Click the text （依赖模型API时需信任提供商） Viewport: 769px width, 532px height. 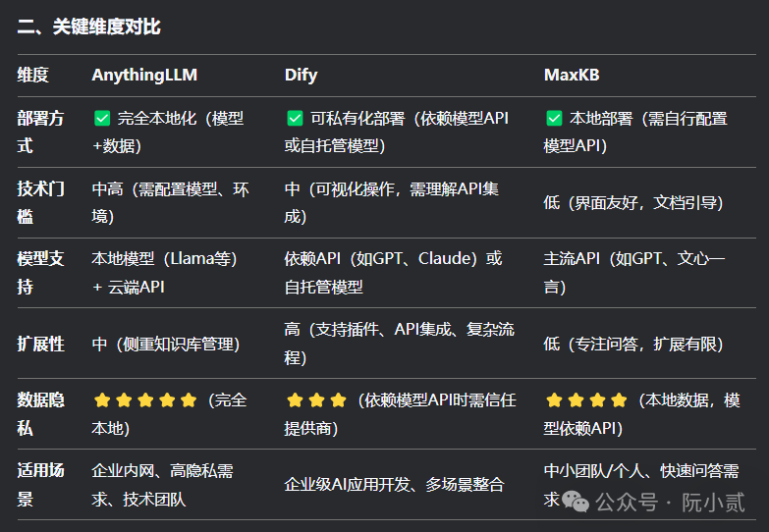[x=400, y=414]
